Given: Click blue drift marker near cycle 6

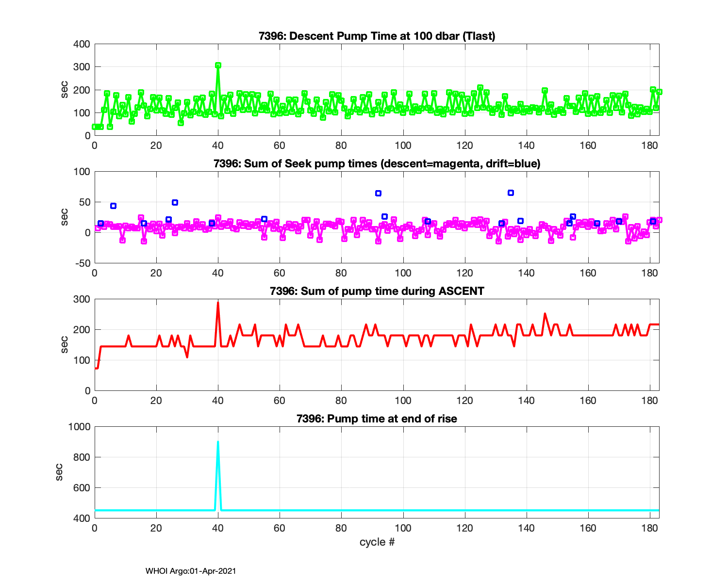Looking at the screenshot, I should (113, 206).
